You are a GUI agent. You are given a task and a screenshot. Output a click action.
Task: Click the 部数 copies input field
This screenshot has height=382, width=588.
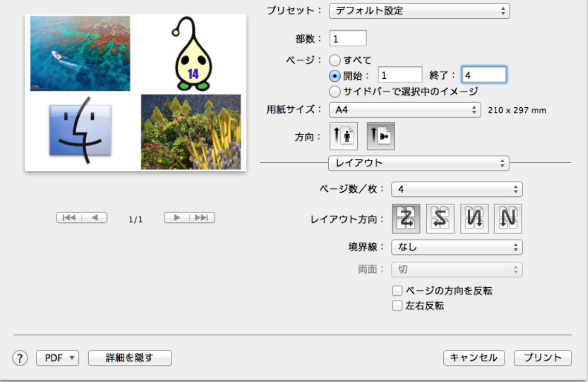(x=348, y=38)
